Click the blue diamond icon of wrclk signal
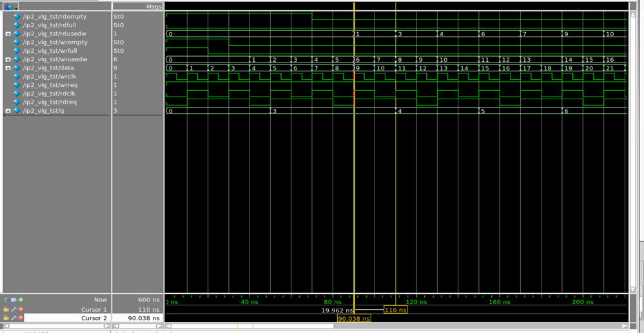Image resolution: width=644 pixels, height=333 pixels. click(x=17, y=77)
